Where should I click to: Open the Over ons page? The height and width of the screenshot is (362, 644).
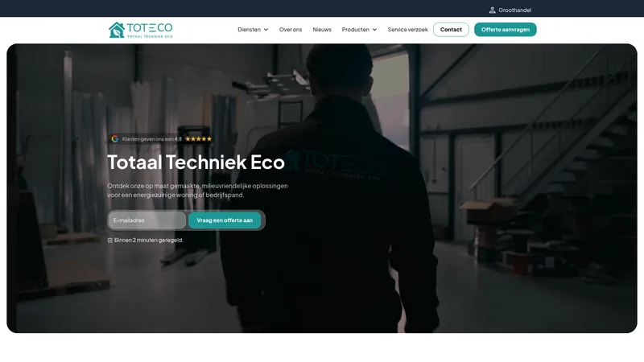coord(291,30)
